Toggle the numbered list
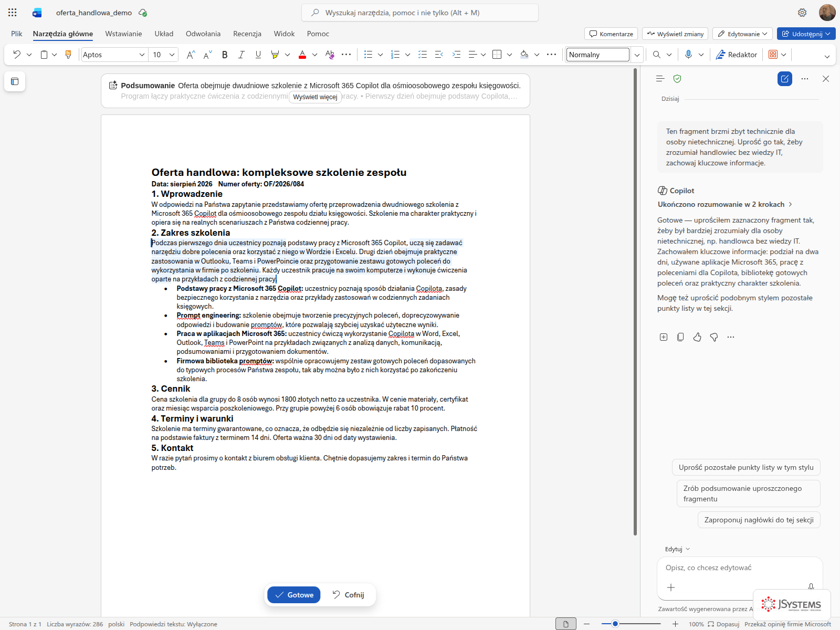 [x=396, y=55]
